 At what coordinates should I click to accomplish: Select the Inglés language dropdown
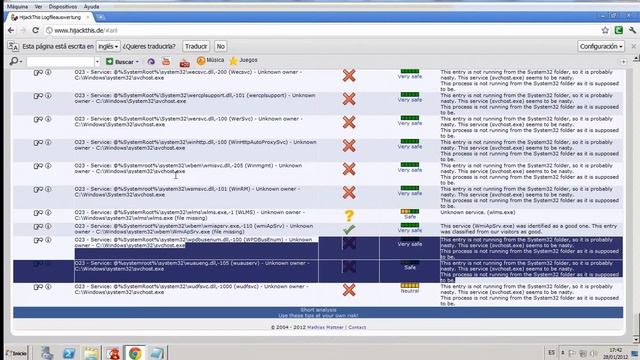[108, 47]
